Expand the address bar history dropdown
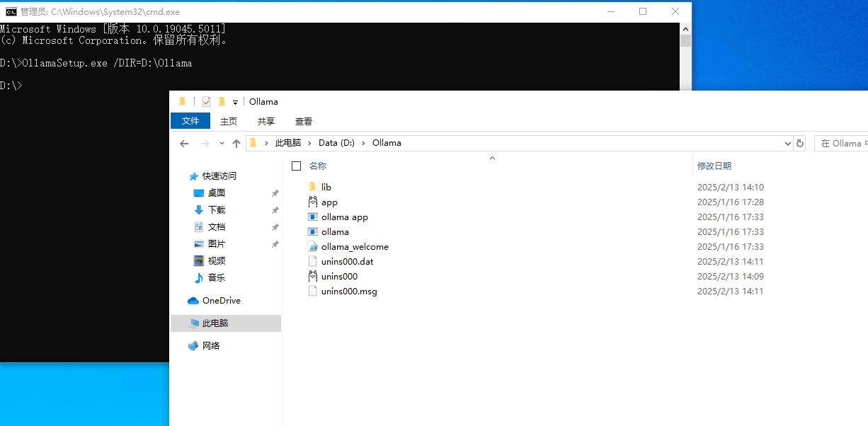This screenshot has height=426, width=868. tap(789, 143)
